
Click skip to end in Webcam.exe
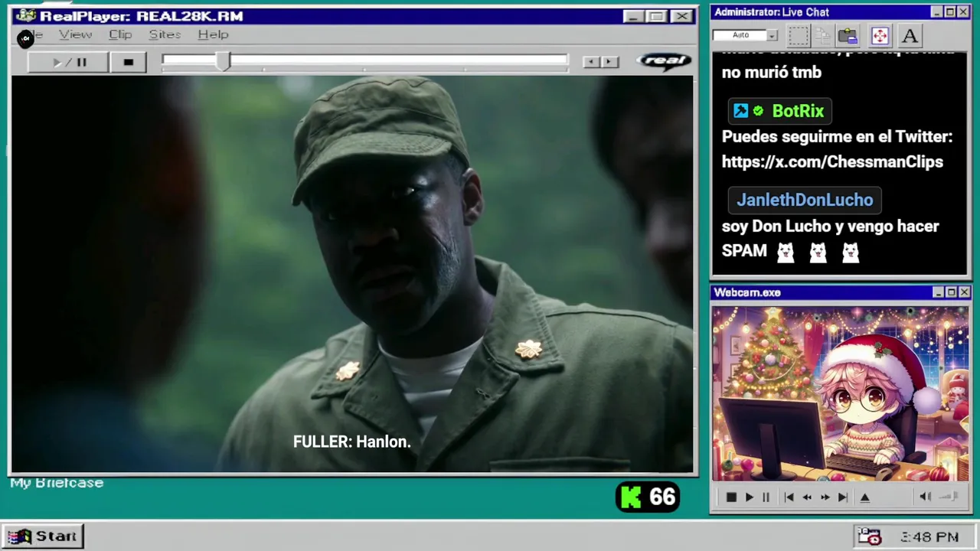click(x=843, y=497)
